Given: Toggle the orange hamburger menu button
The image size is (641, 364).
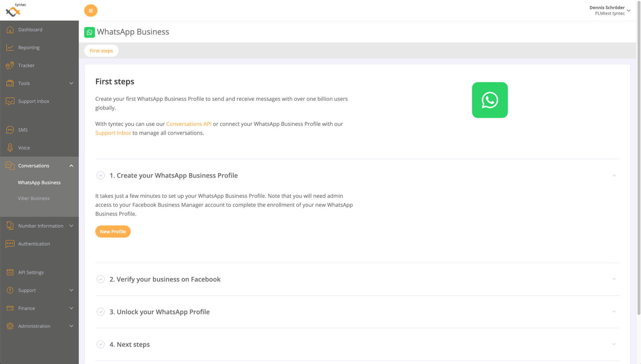Looking at the screenshot, I should point(91,11).
